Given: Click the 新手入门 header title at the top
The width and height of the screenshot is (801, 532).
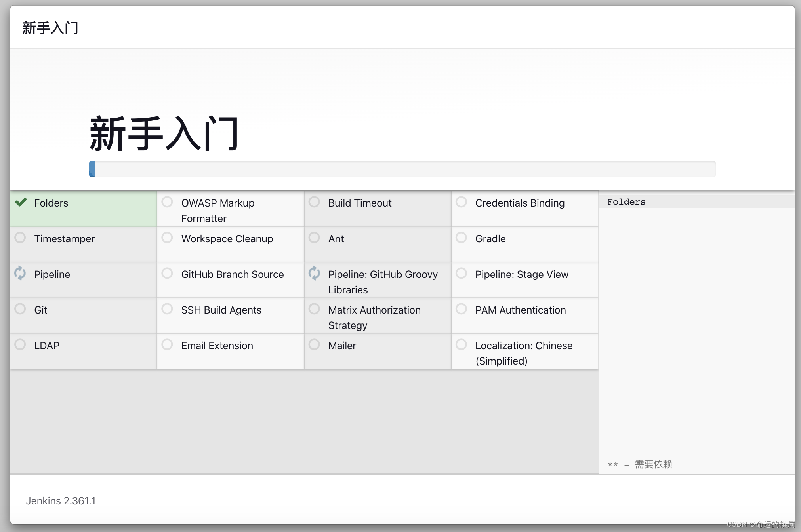Looking at the screenshot, I should [x=50, y=28].
